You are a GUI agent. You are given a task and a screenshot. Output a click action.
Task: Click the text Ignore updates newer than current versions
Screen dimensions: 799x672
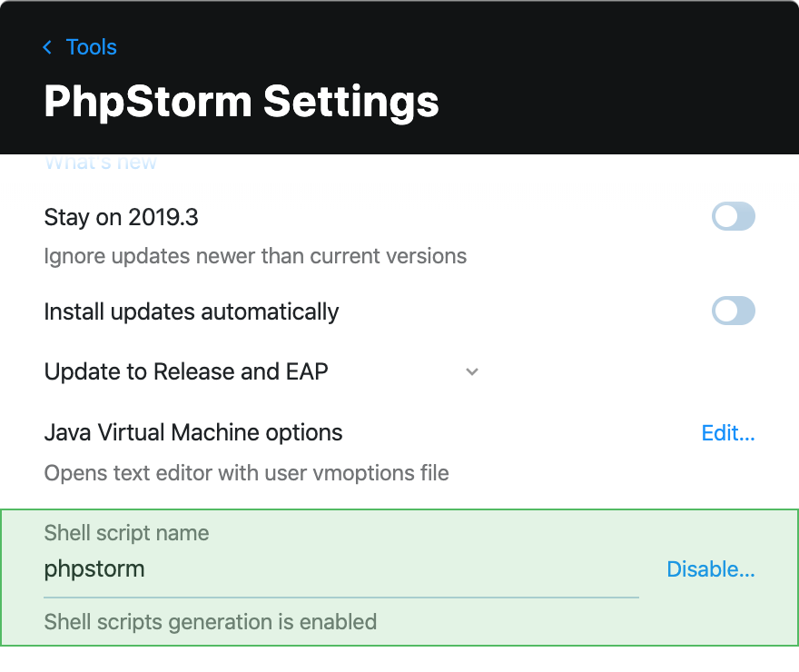(x=255, y=256)
